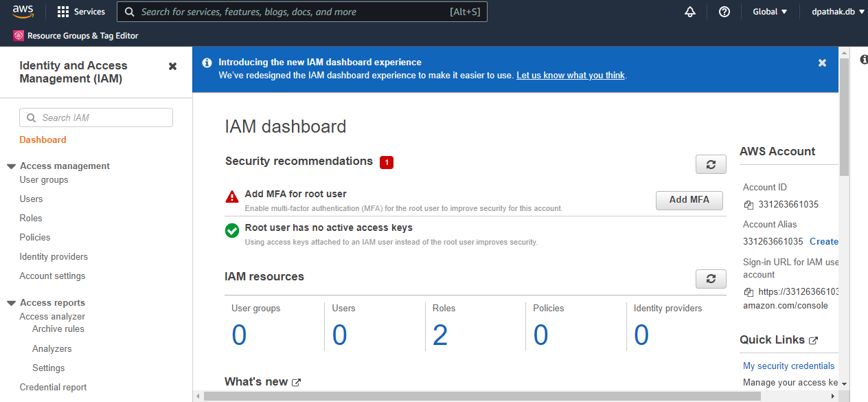Dismiss the new IAM dashboard banner
This screenshot has width=868, height=402.
(x=822, y=63)
